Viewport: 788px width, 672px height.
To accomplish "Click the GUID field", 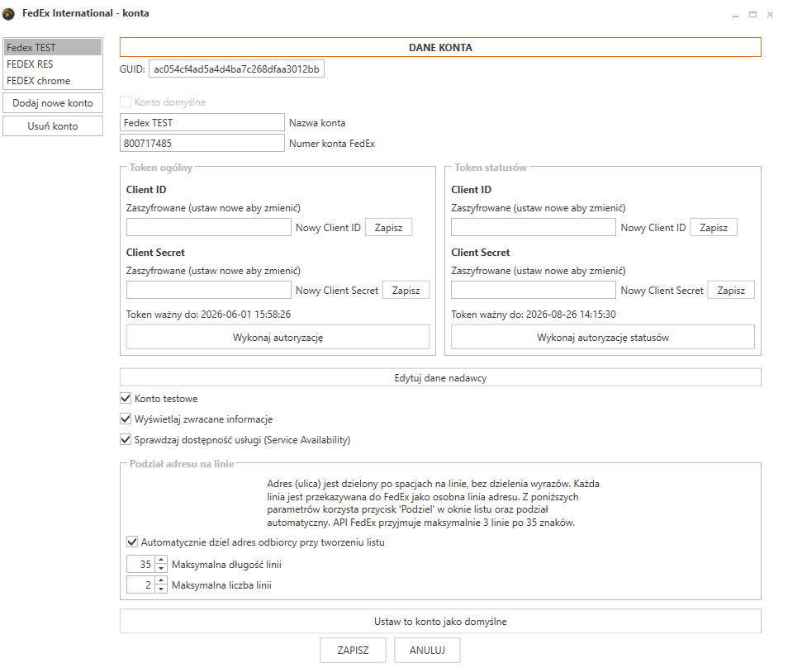I will pos(236,69).
